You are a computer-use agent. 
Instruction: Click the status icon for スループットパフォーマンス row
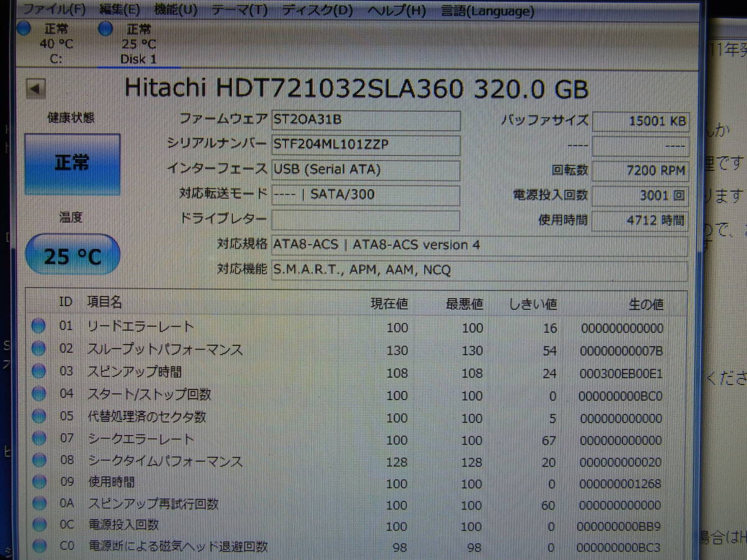39,348
